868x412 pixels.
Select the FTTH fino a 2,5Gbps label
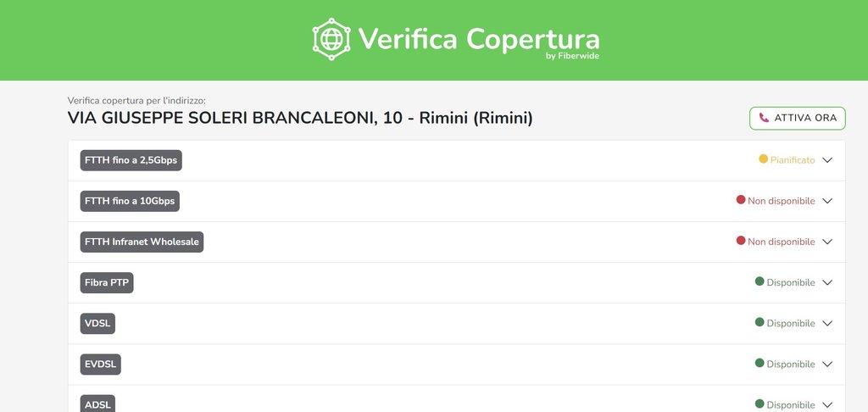coord(131,160)
